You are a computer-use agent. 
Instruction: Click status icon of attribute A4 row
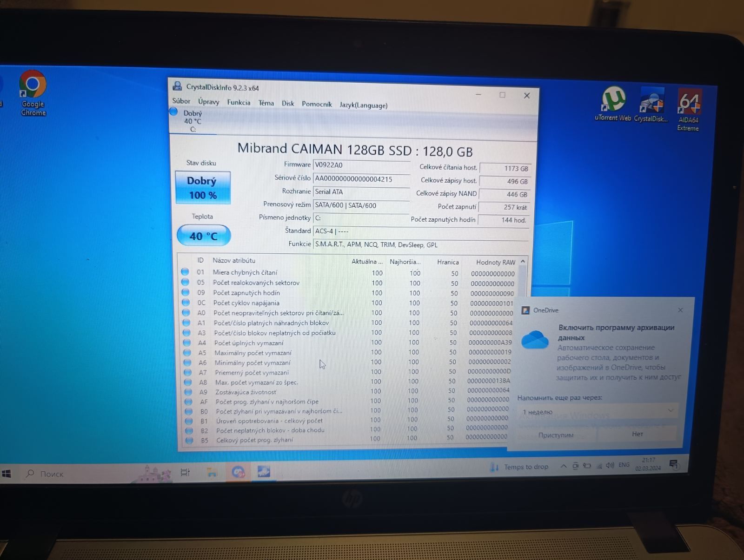pyautogui.click(x=186, y=343)
